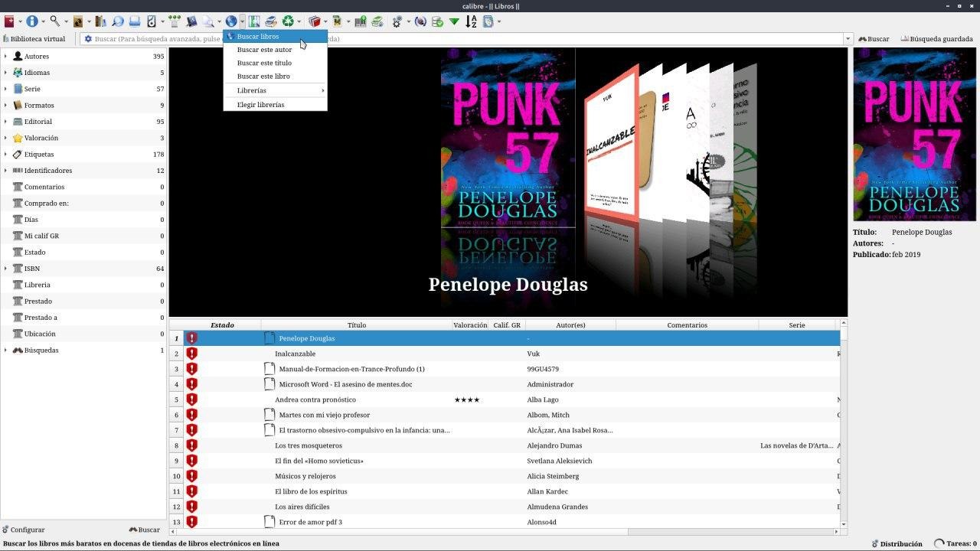The height and width of the screenshot is (551, 980).
Task: Click the red status icon on row 5
Action: click(192, 399)
